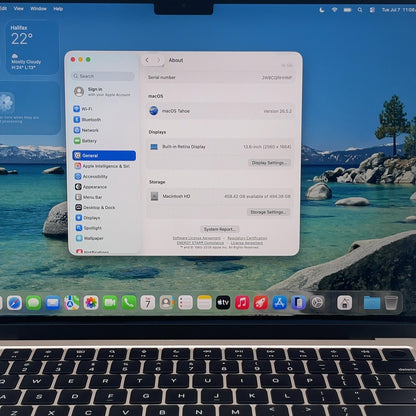Open Safari from the Dock
416x416 pixels.
(14, 303)
